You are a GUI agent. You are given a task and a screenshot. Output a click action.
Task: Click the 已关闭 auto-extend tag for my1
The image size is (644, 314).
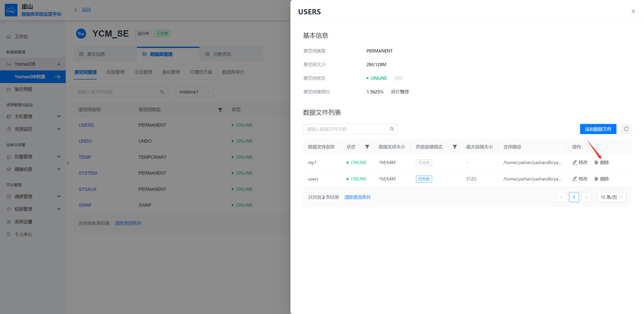coord(424,163)
